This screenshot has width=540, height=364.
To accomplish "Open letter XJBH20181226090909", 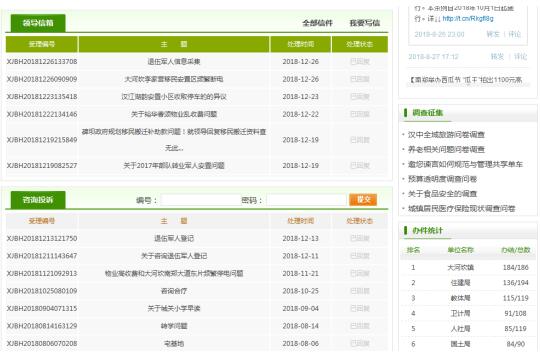I will 42,79.
